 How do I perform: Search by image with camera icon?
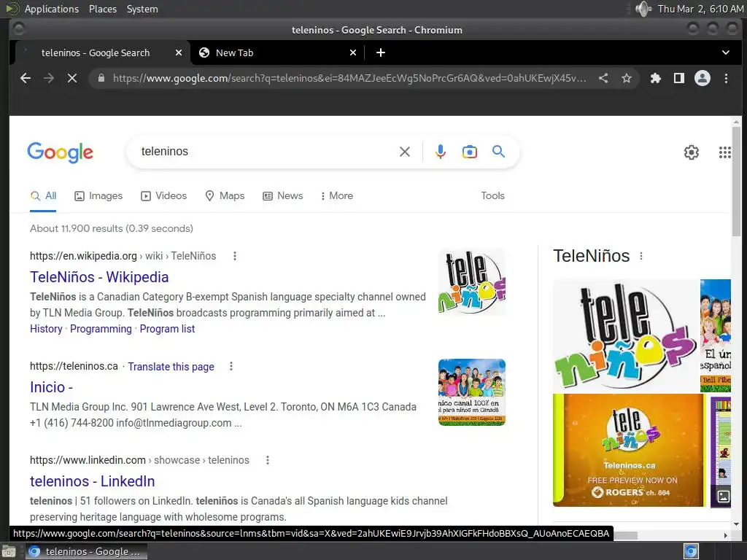pos(470,152)
